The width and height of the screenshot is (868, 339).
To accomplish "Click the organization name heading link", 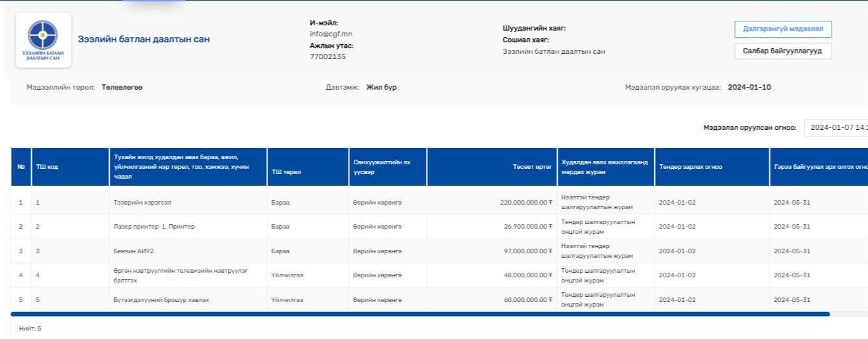I will click(x=143, y=40).
